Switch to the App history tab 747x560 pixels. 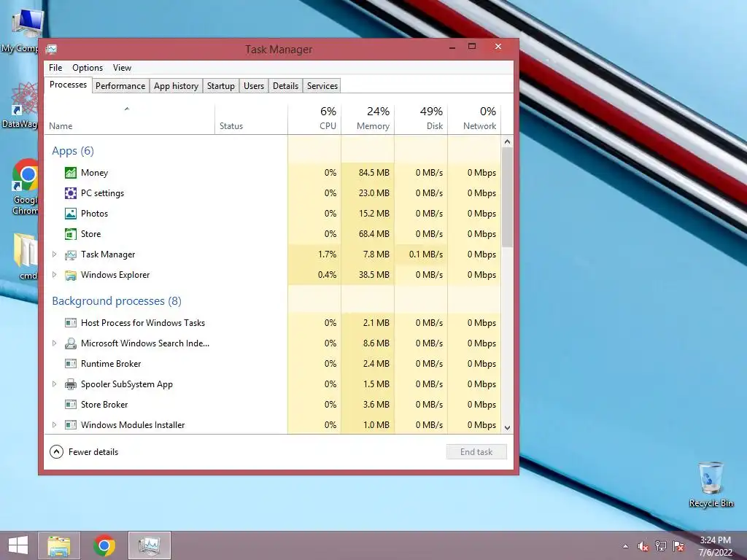click(x=176, y=86)
